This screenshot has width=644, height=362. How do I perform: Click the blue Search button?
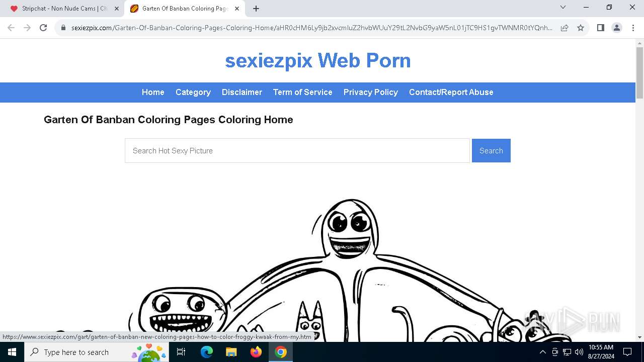(x=491, y=150)
